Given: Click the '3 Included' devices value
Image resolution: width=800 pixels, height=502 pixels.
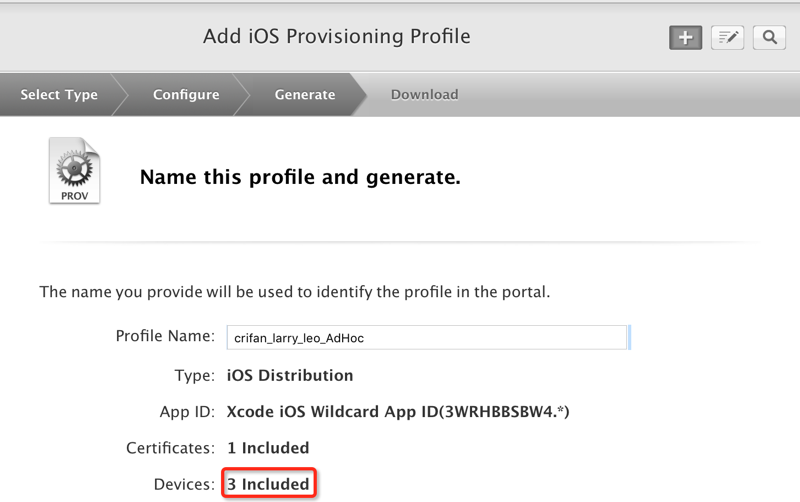Looking at the screenshot, I should tap(268, 484).
